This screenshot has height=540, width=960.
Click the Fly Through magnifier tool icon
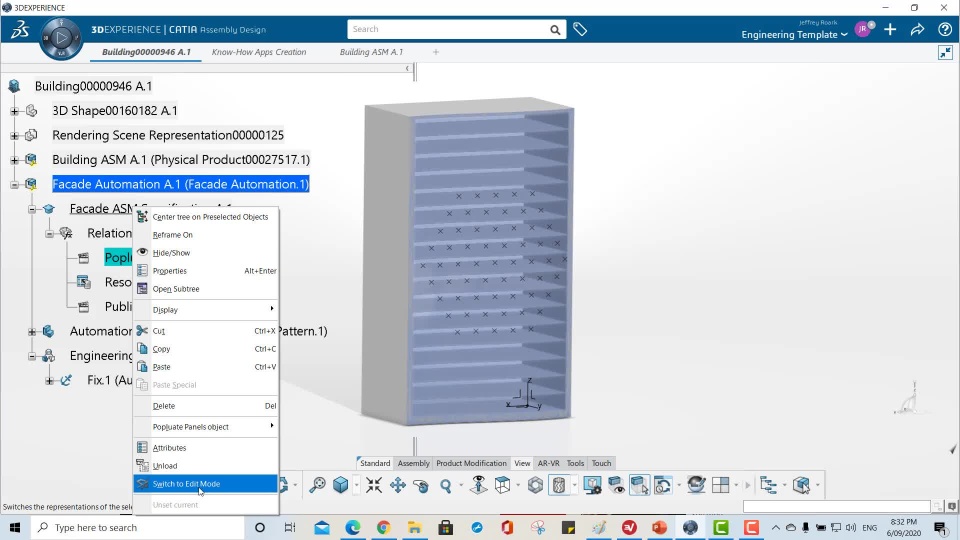click(x=317, y=485)
